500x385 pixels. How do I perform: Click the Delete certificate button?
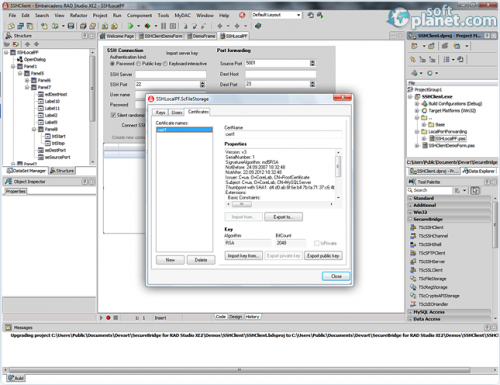click(x=201, y=260)
